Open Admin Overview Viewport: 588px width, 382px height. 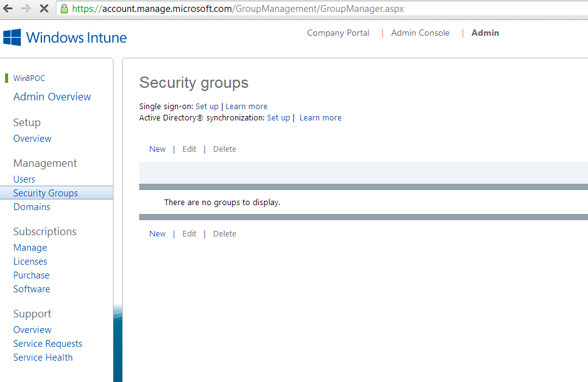pyautogui.click(x=51, y=97)
